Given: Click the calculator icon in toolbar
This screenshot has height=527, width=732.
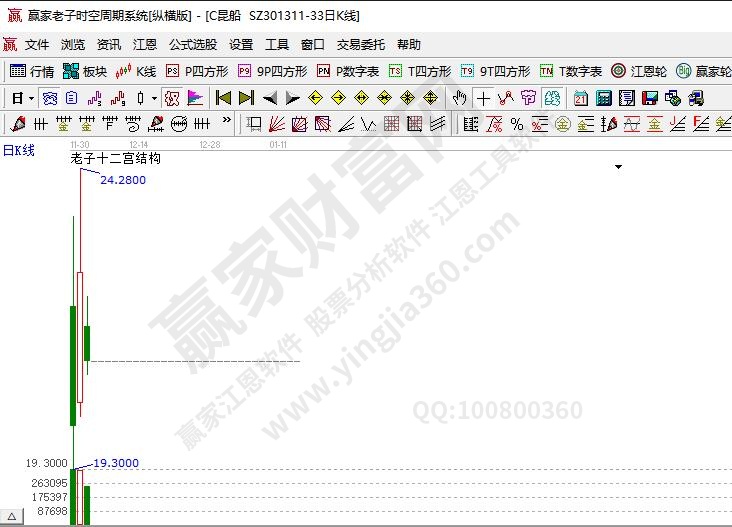Looking at the screenshot, I should (x=603, y=98).
